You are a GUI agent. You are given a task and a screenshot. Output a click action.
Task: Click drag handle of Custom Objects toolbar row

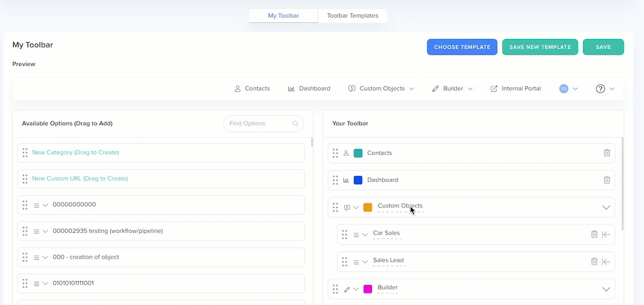click(x=335, y=208)
